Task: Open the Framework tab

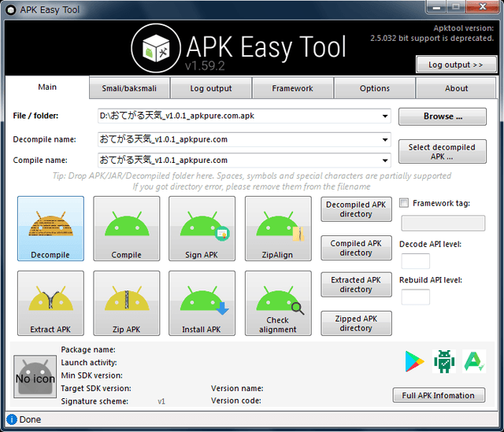Action: [292, 88]
